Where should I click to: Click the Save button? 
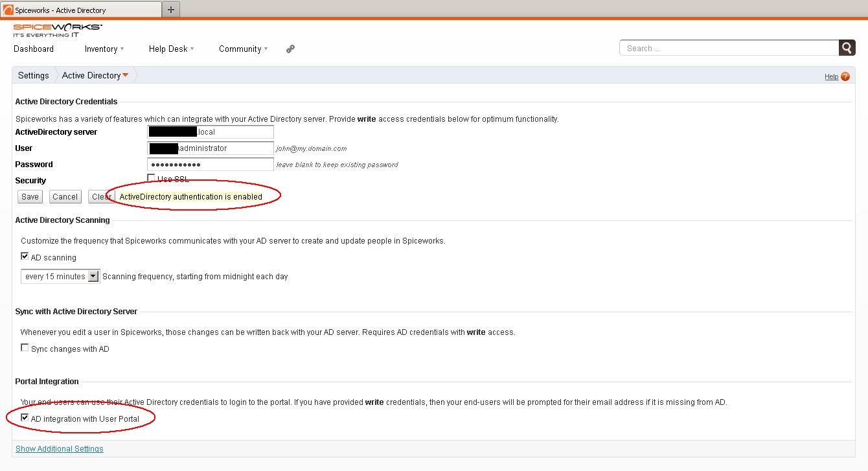pos(29,196)
